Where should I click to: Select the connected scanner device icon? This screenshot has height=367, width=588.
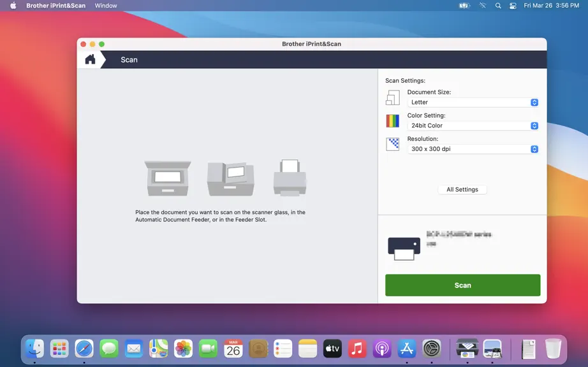click(404, 248)
